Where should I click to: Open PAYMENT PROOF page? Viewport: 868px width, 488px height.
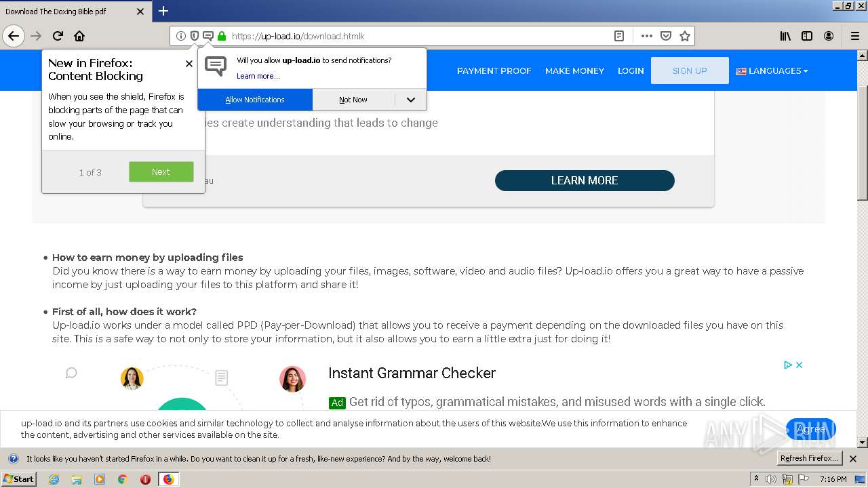click(x=494, y=70)
